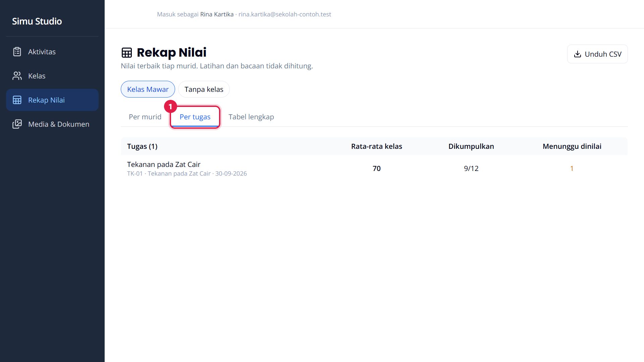The image size is (644, 362).
Task: Click the TK-01 task subtitle text
Action: [x=187, y=173]
